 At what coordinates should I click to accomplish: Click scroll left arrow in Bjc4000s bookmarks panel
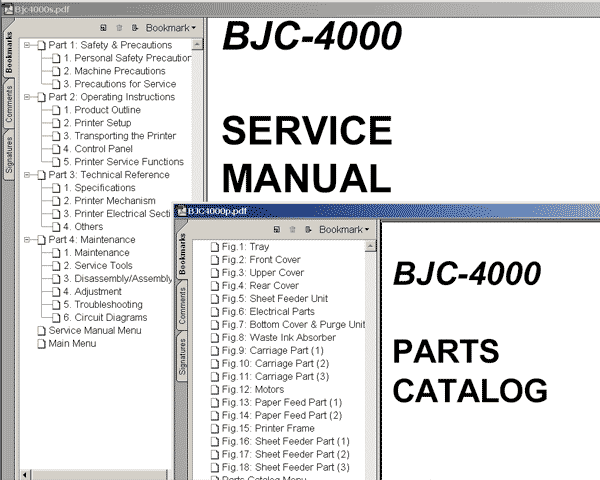coord(24,475)
